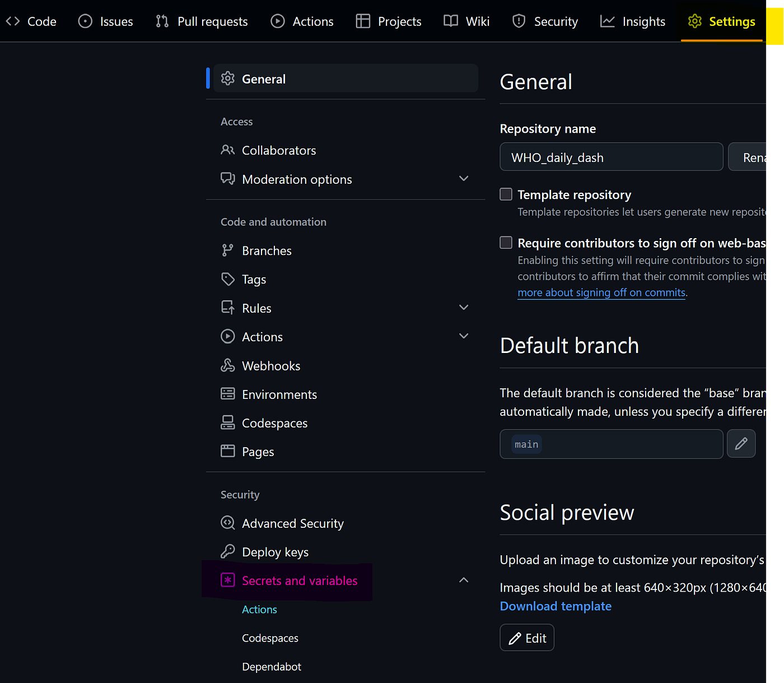Click the default branch main field

click(x=612, y=444)
